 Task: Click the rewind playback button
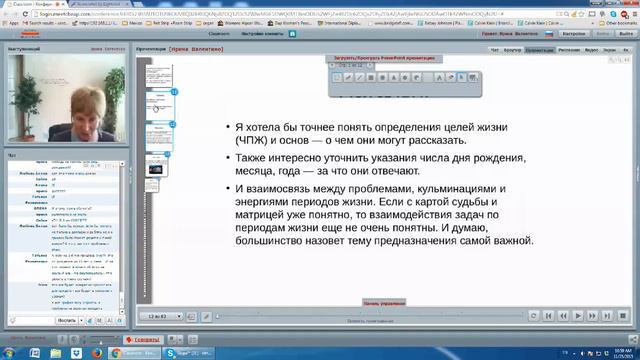pyautogui.click(x=563, y=316)
